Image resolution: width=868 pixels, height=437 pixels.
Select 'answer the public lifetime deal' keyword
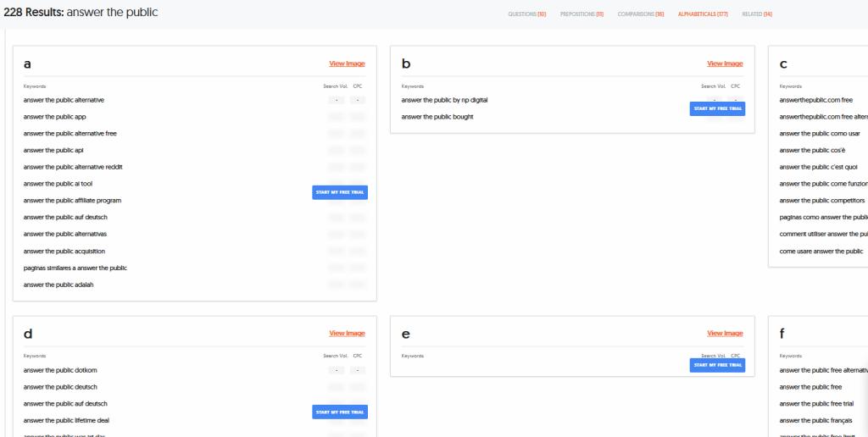(66, 420)
